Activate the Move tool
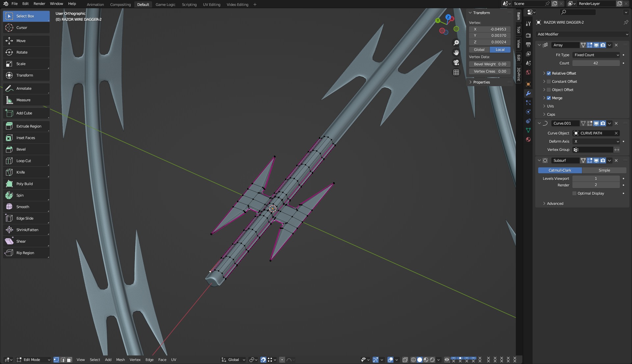Viewport: 632px width, 364px height. coord(26,41)
